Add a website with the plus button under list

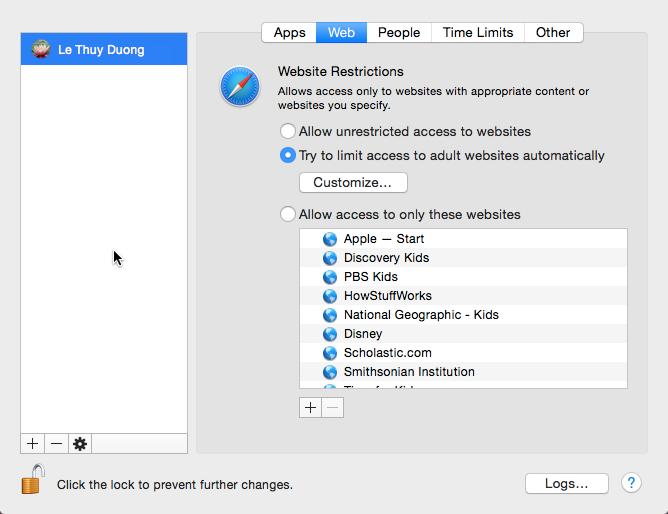pyautogui.click(x=310, y=408)
